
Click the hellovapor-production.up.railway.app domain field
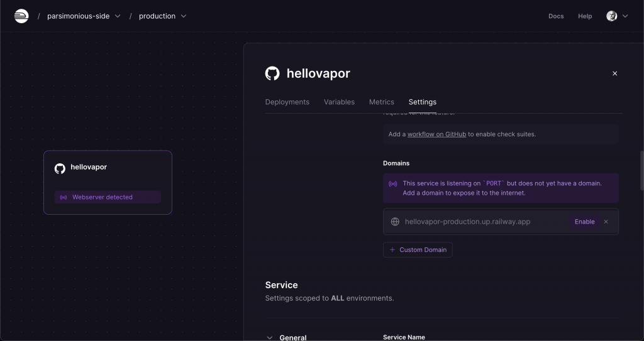coord(501,222)
